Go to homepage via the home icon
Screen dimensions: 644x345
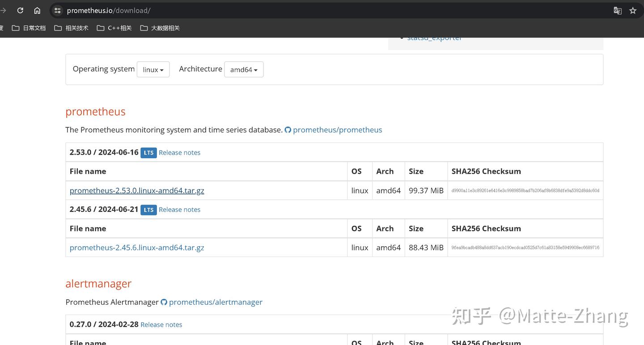point(37,10)
